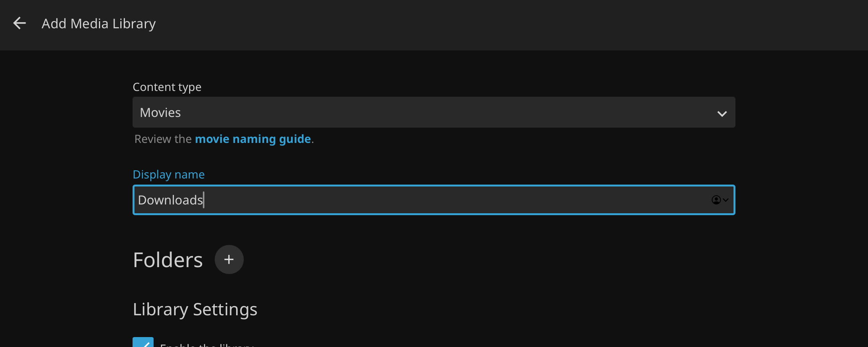Click the plus icon beside Folders
The image size is (868, 347).
coord(229,259)
